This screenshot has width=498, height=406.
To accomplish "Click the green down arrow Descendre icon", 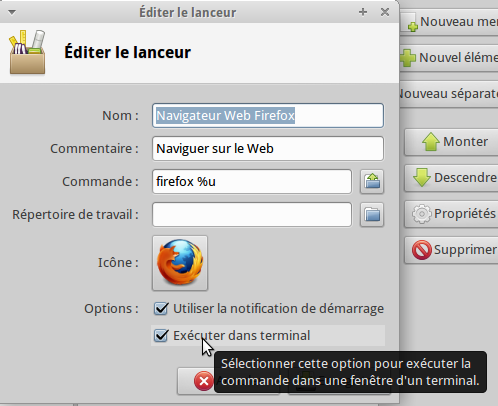I will 422,177.
